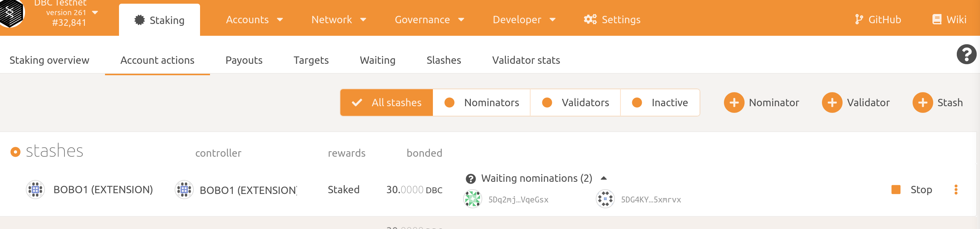The image size is (980, 229).
Task: Collapse the Waiting nominations list
Action: [x=603, y=178]
